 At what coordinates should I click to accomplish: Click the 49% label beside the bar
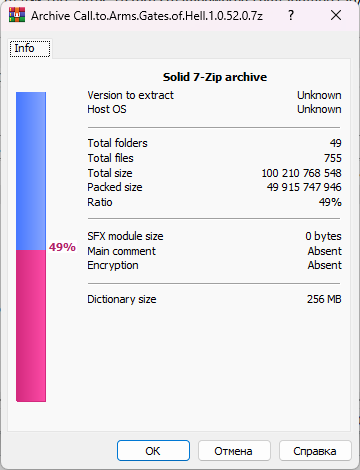click(x=62, y=247)
